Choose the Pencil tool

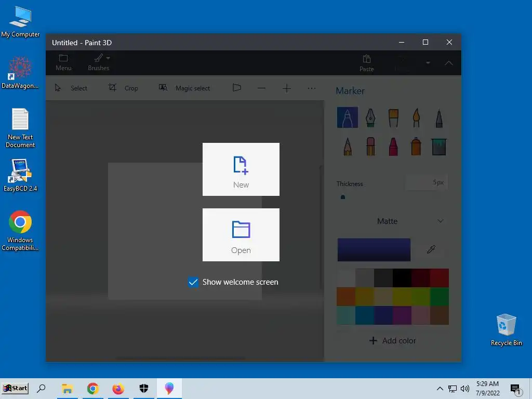[x=348, y=147]
